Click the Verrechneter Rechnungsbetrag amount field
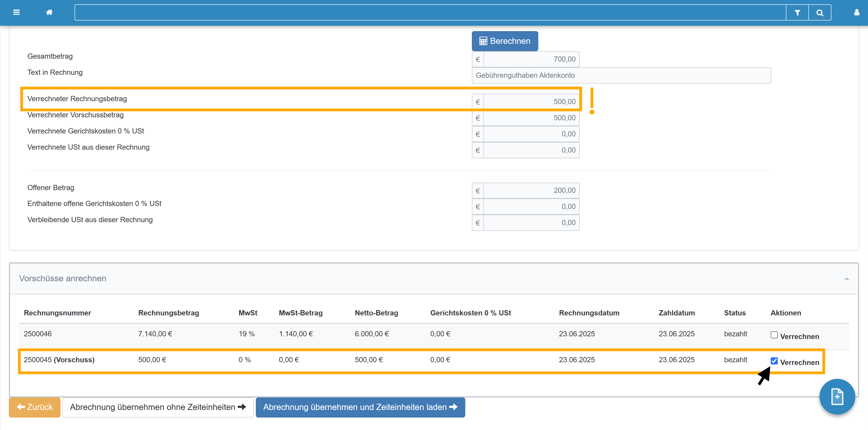The width and height of the screenshot is (868, 430). point(531,102)
